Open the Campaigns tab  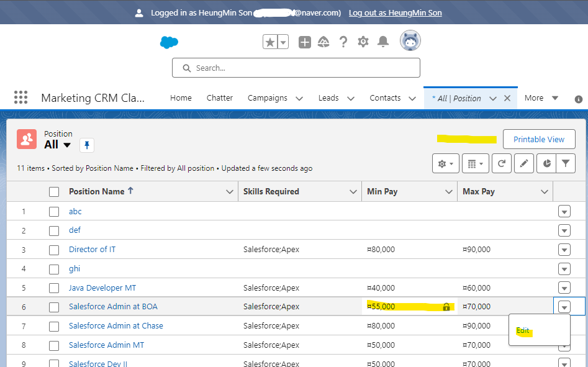point(268,98)
